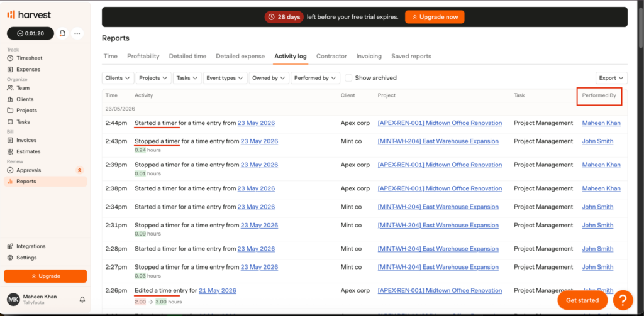Open the new entry icon beside timer
Screen dimensions: 644x316
[x=62, y=33]
